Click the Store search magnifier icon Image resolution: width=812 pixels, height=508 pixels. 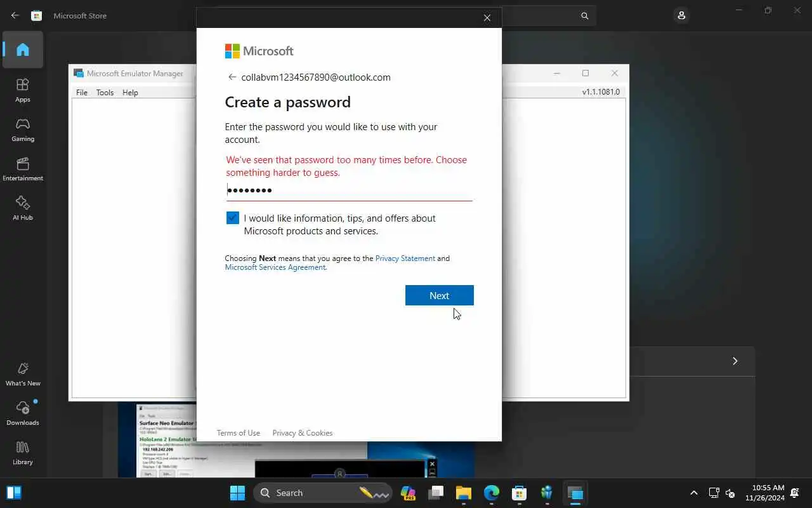point(585,16)
